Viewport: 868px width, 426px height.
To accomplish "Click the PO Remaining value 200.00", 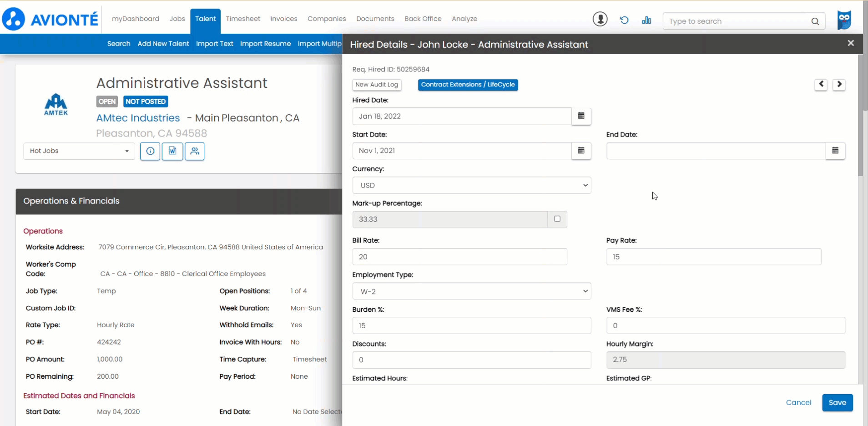I will (108, 376).
